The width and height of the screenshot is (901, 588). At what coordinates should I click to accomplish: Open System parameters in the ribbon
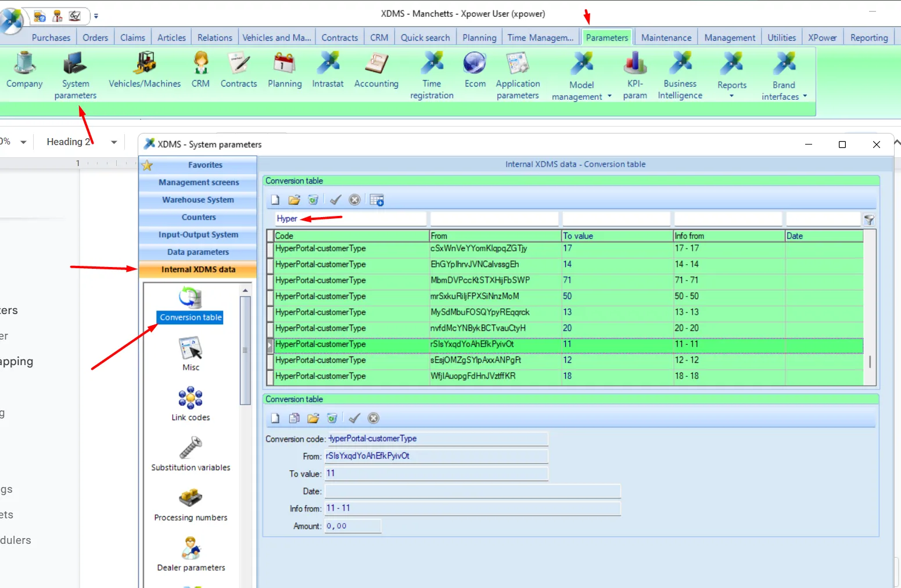pyautogui.click(x=76, y=75)
